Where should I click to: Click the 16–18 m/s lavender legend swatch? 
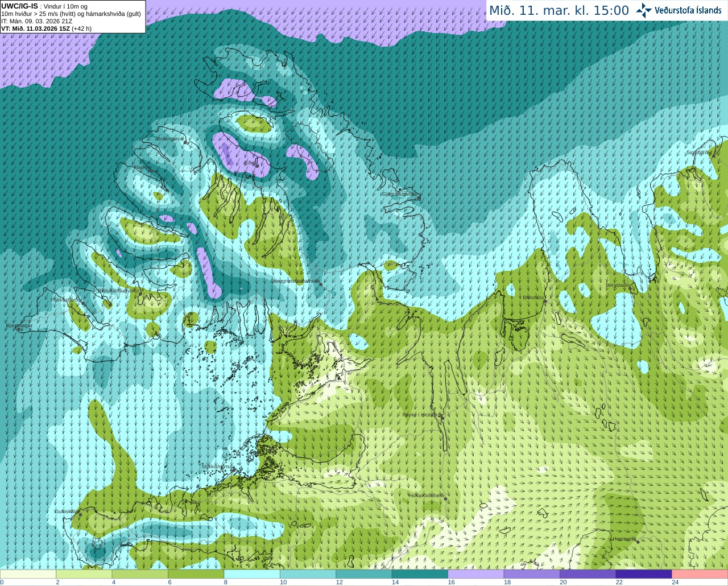tap(476, 574)
